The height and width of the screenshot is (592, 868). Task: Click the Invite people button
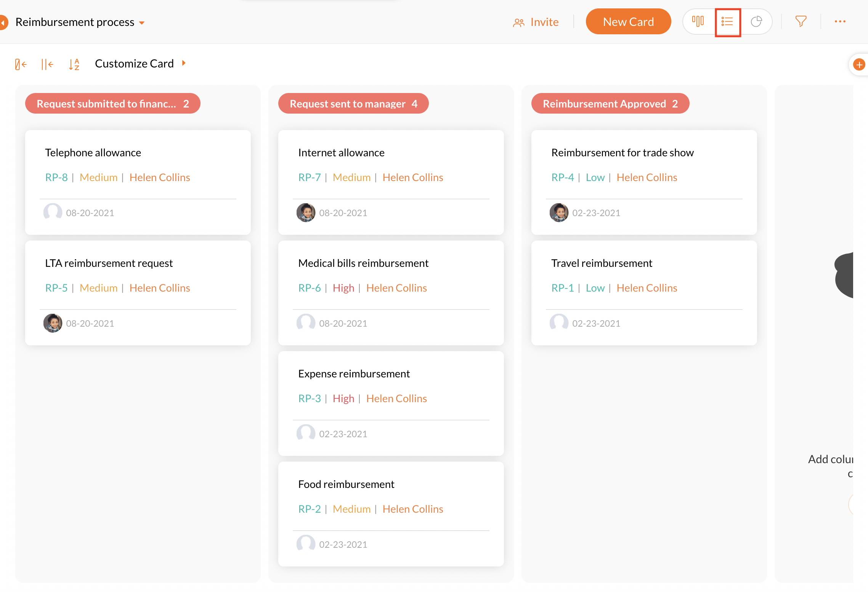536,22
